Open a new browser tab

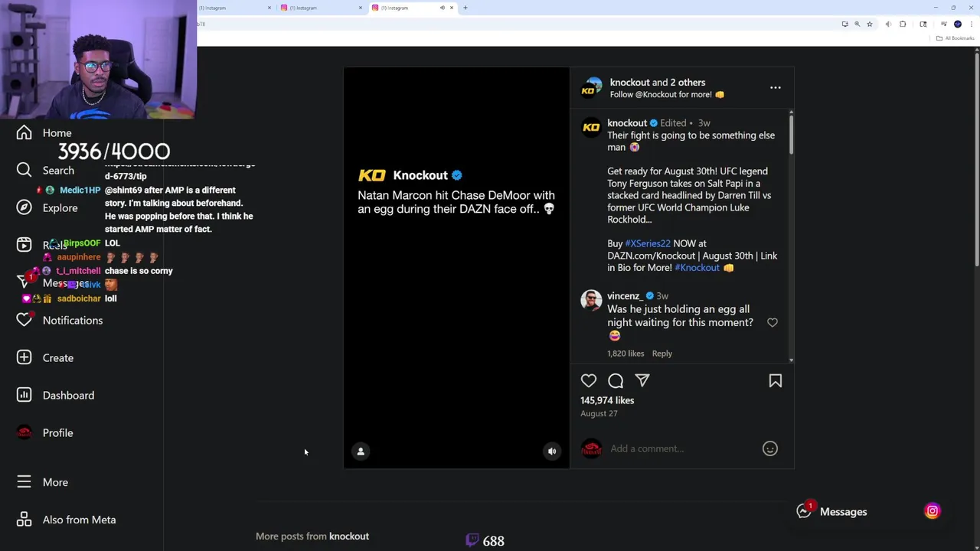465,8
